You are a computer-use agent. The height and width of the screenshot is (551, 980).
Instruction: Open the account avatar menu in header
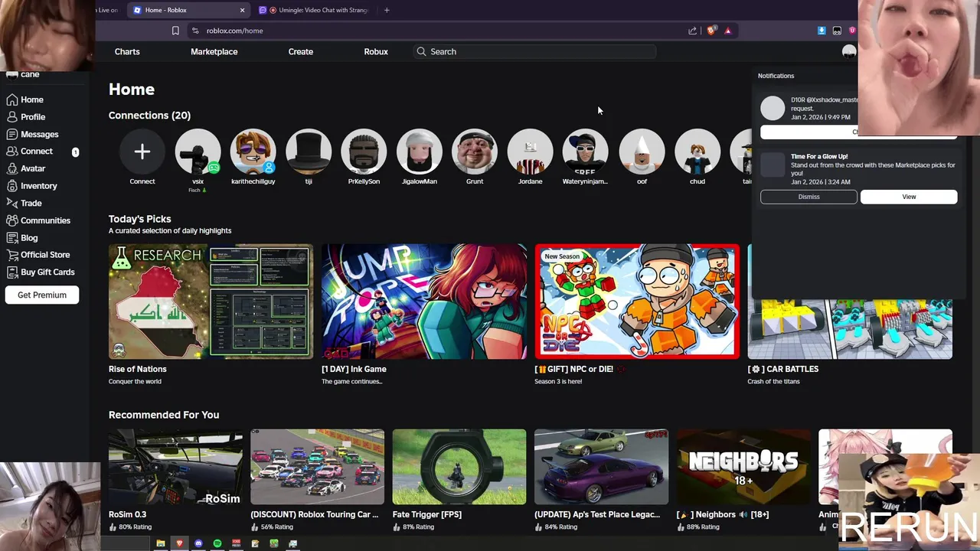(849, 51)
